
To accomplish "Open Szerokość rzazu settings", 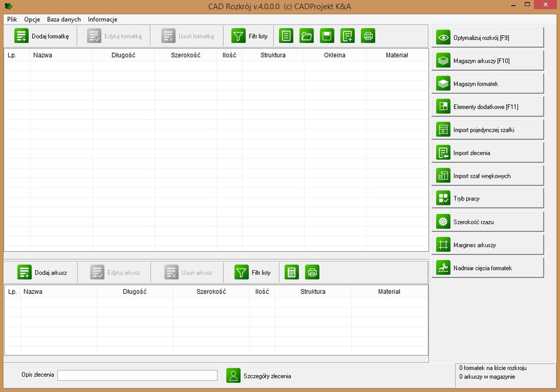I will [x=488, y=222].
